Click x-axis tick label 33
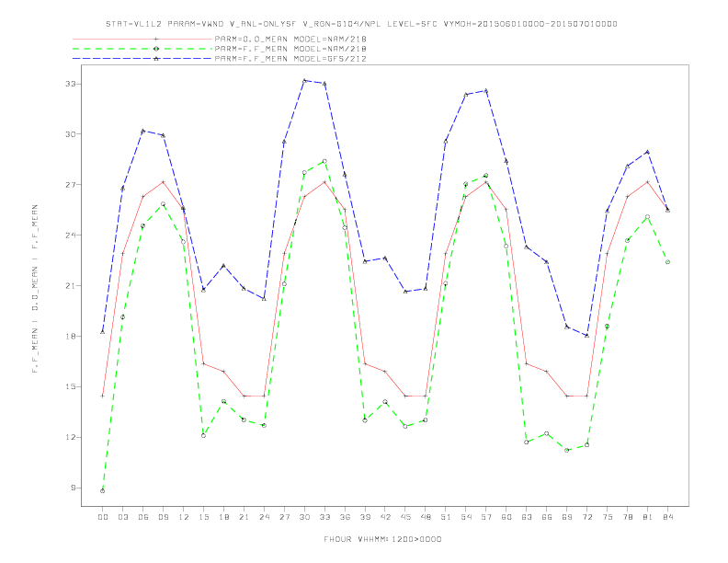Viewport: 728px width, 563px height. [324, 517]
